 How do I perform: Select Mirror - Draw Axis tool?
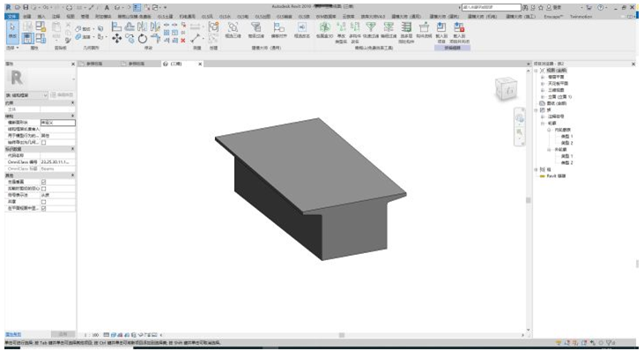155,27
